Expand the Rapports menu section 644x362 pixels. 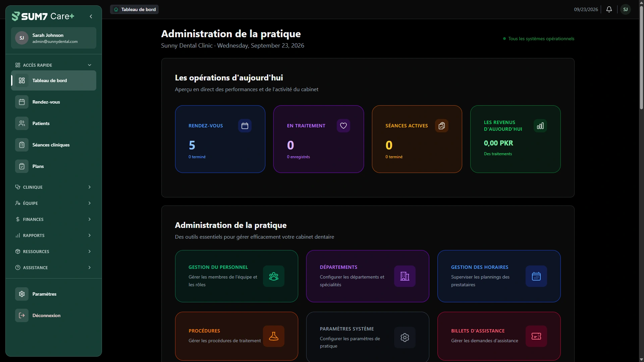tap(54, 235)
